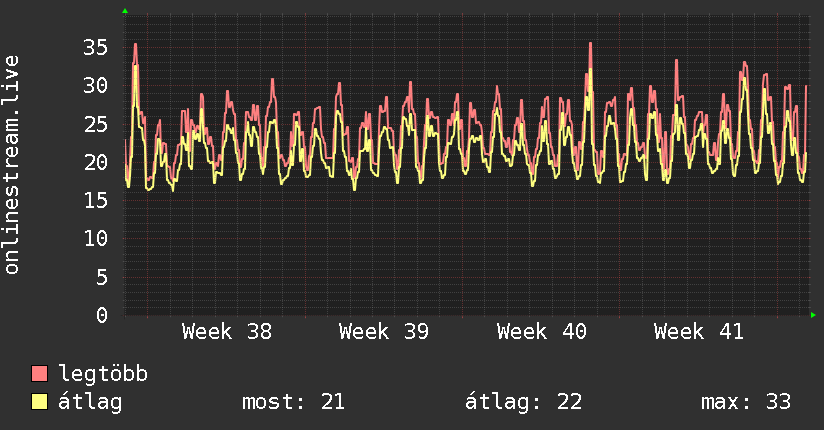Click the 10 value on the y-axis

point(96,239)
